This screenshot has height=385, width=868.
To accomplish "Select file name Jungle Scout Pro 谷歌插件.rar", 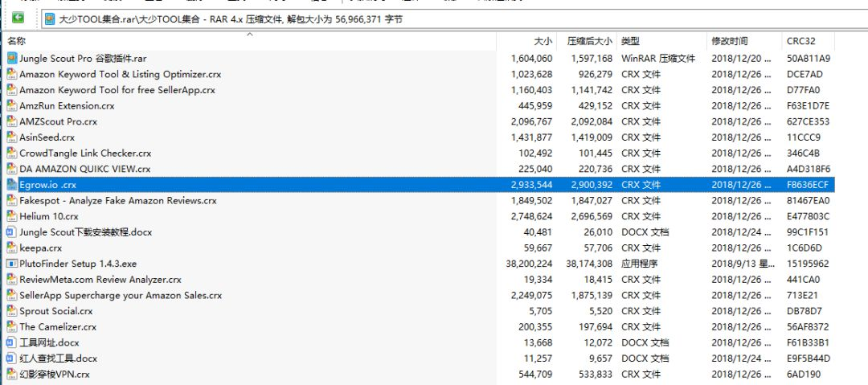I will click(x=83, y=58).
